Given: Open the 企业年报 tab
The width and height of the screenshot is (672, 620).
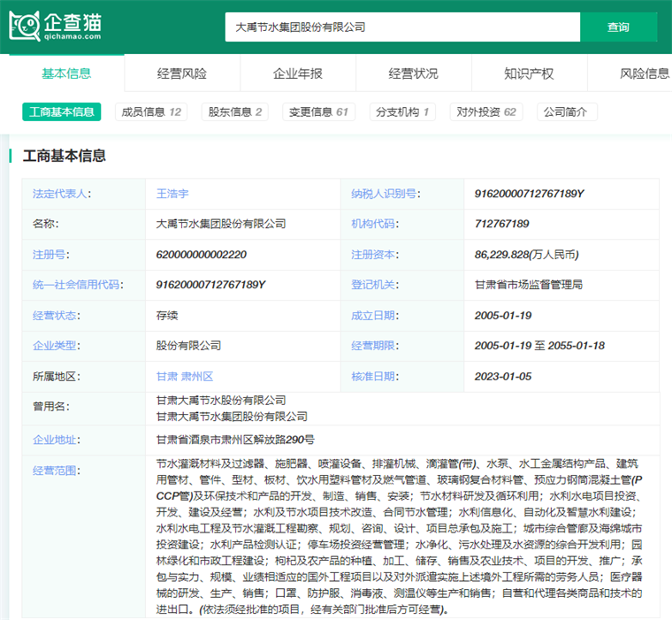Looking at the screenshot, I should click(297, 73).
